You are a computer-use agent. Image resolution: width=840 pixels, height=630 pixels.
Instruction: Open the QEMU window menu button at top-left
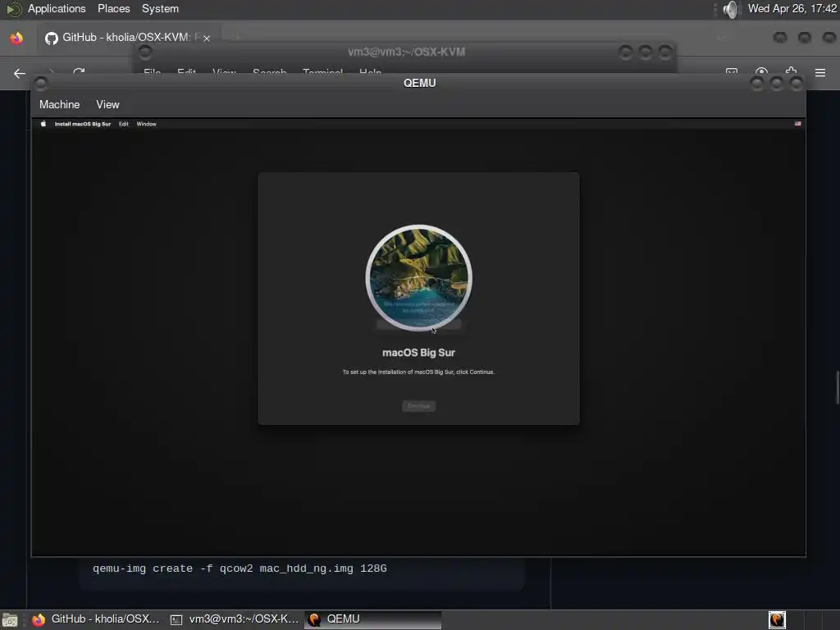tap(41, 83)
